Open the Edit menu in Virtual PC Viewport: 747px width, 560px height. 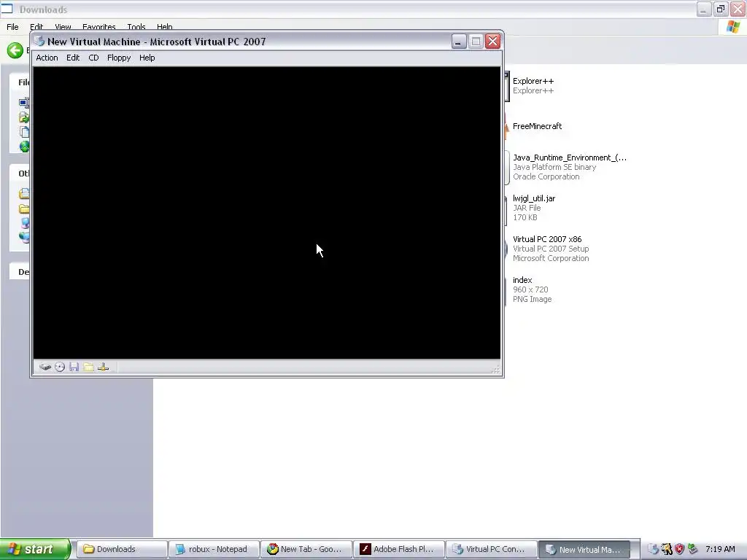73,58
